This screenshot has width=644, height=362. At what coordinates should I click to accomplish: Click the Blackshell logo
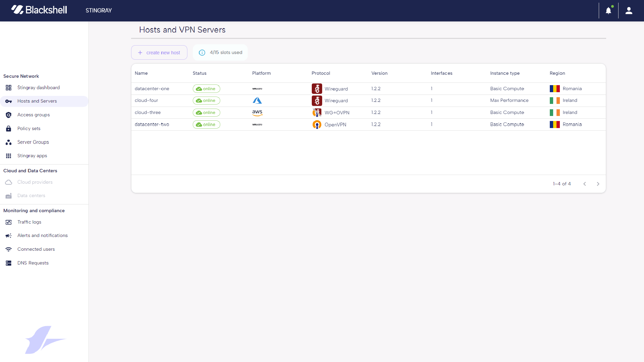pyautogui.click(x=39, y=10)
